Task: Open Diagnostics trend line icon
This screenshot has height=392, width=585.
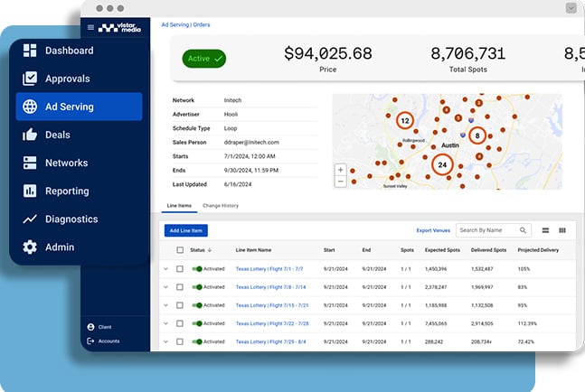Action: [x=30, y=219]
